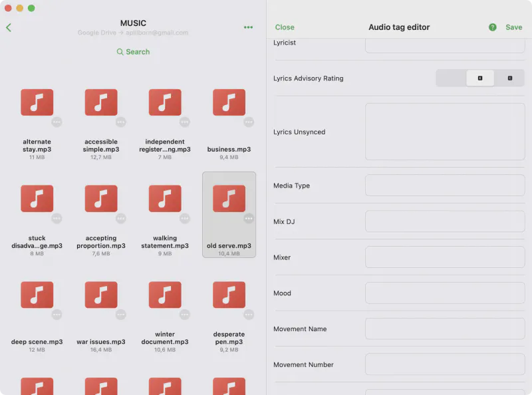The height and width of the screenshot is (395, 532).
Task: Open options for alternate stay.mp3
Action: 57,122
